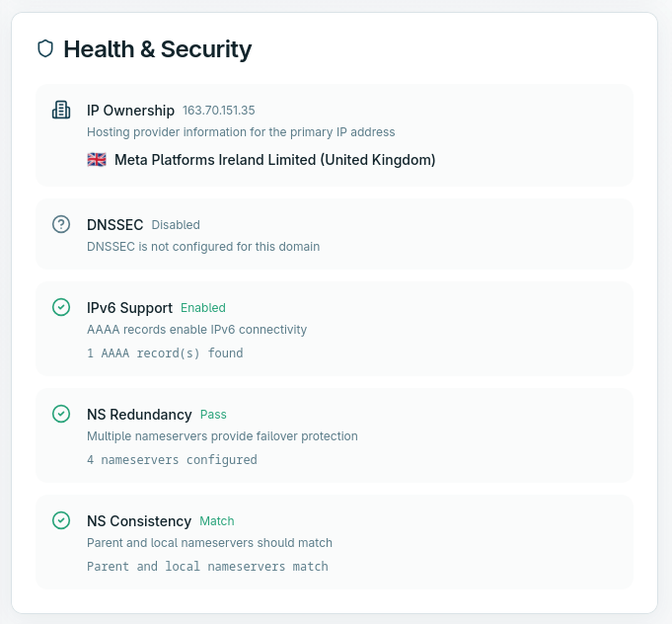Click the NS Redundancy title
Screen dimensions: 672x624
click(139, 415)
